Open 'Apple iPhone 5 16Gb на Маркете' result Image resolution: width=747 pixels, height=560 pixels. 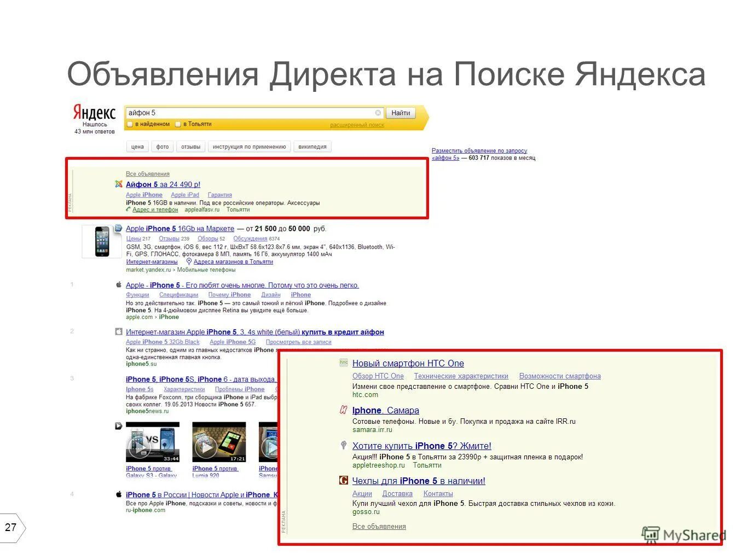[180, 229]
